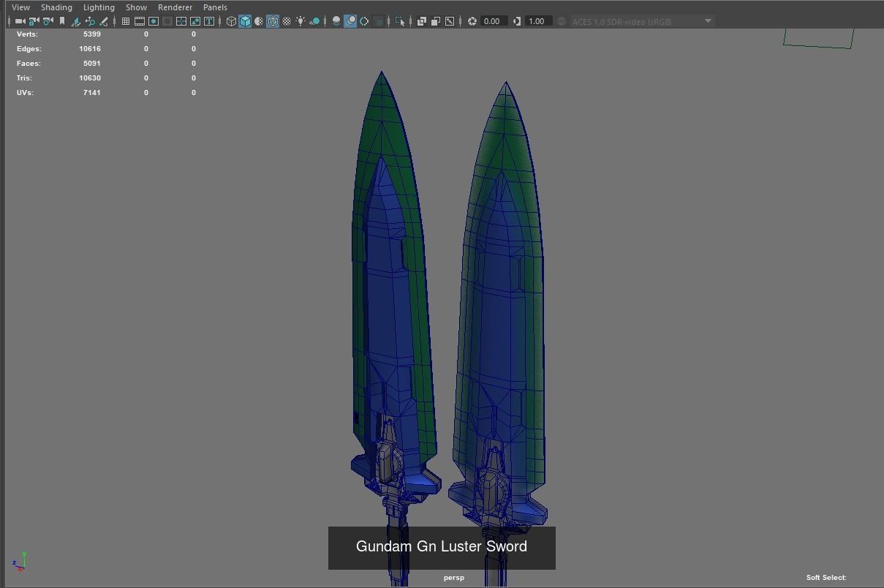884x588 pixels.
Task: Toggle the Safe Action icon
Action: (194, 21)
